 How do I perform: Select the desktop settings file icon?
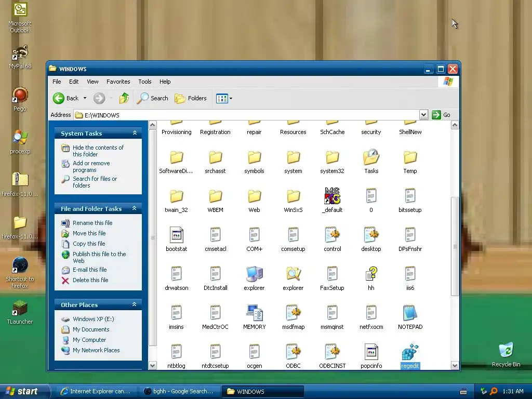[371, 234]
